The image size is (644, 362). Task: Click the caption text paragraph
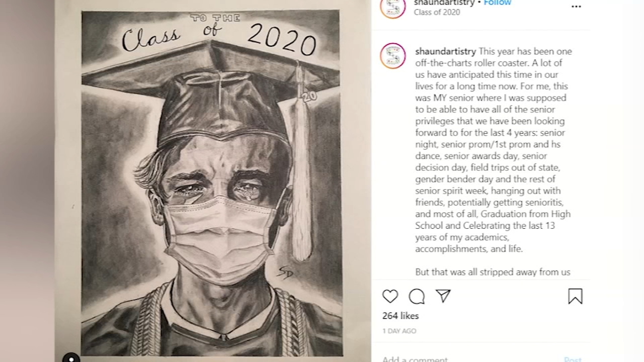(x=494, y=150)
